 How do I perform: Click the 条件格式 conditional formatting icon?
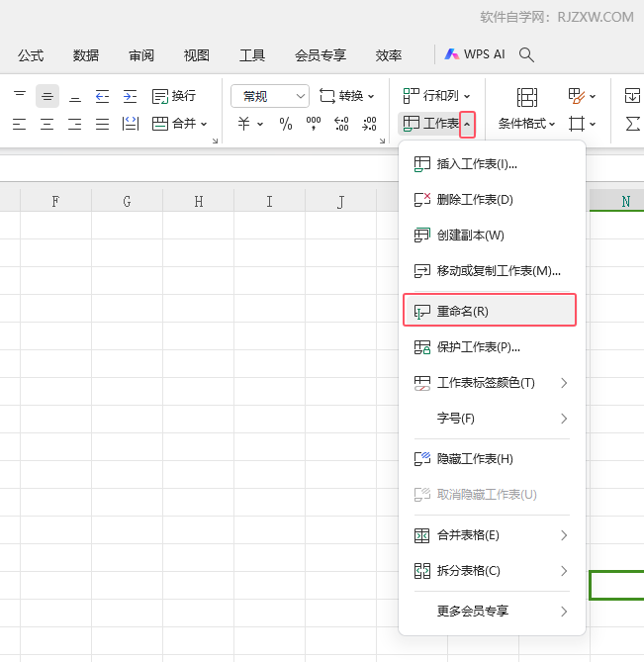(527, 97)
